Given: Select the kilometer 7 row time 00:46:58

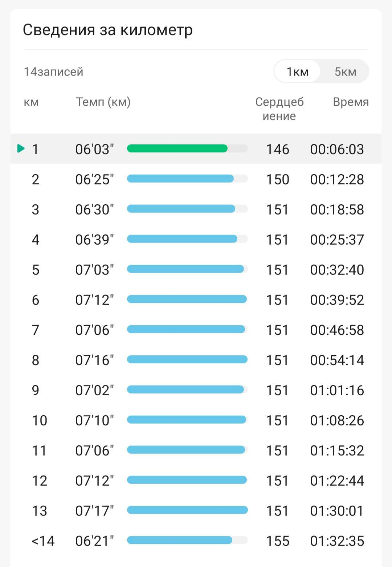Looking at the screenshot, I should (x=337, y=330).
